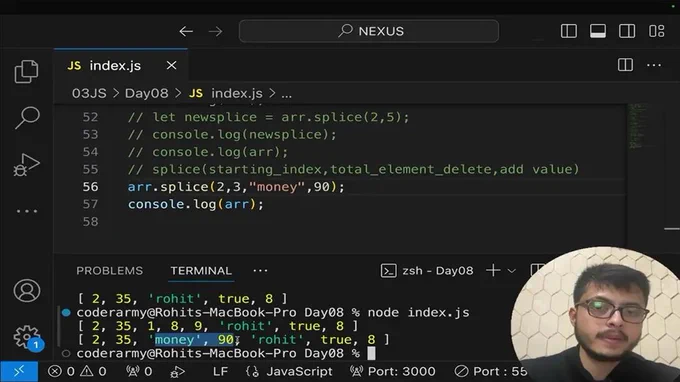Click the terminal prompt cursor on last line
Screen dimensions: 680x382
point(371,353)
